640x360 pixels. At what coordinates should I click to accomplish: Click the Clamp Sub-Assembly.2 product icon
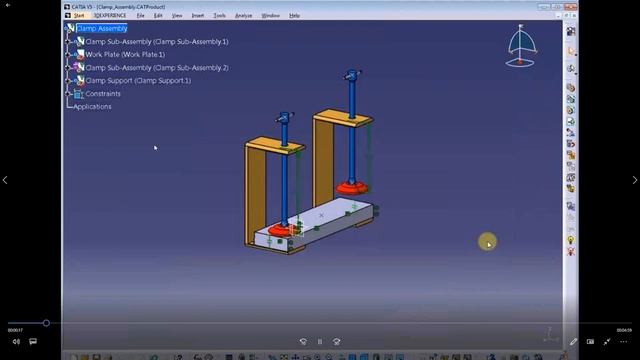[79, 67]
